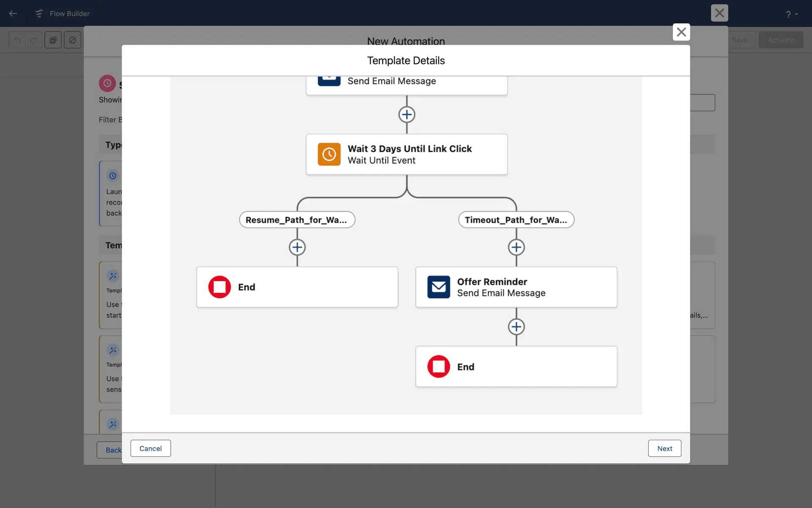Open the help question mark menu
The height and width of the screenshot is (508, 812).
pos(788,14)
